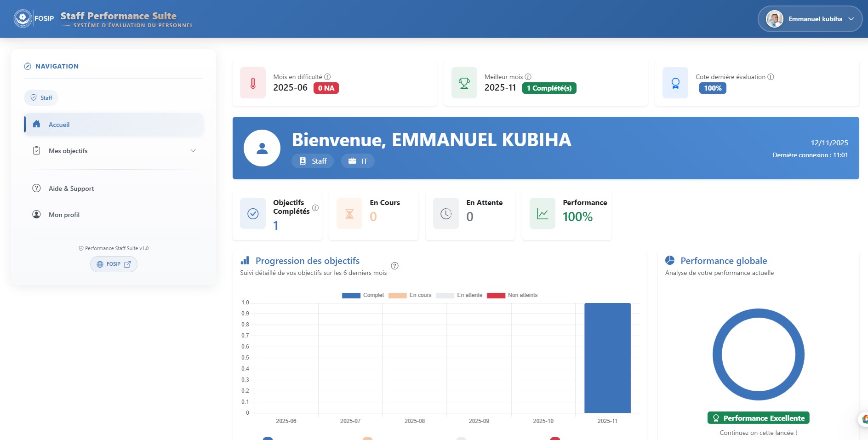Click the profile avatar circle in welcome banner

point(262,148)
